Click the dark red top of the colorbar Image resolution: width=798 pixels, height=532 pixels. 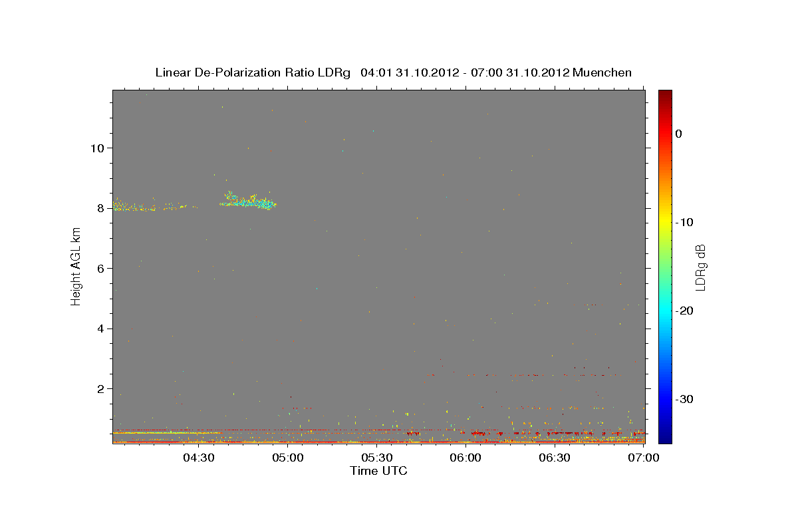(665, 95)
